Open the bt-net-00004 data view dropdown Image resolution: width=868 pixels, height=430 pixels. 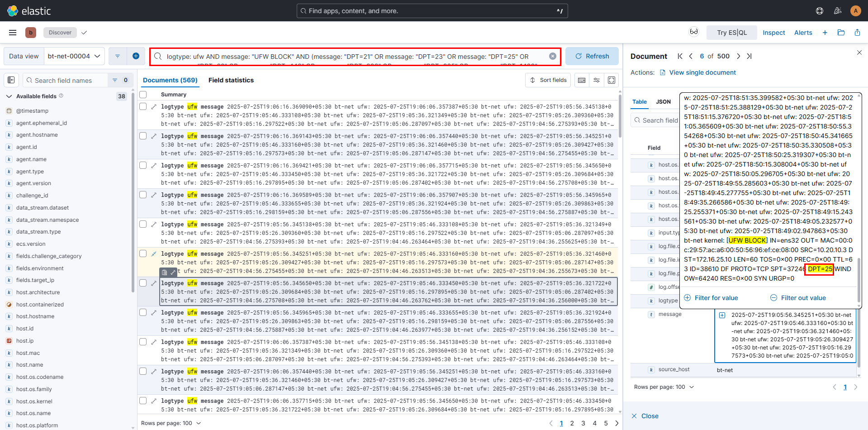point(75,56)
